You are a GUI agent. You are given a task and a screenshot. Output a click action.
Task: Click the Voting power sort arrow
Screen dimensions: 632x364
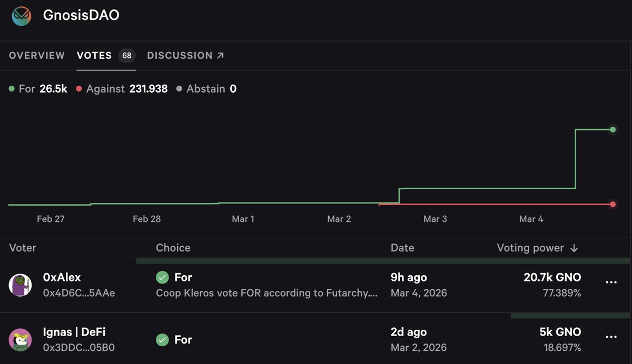pyautogui.click(x=575, y=248)
